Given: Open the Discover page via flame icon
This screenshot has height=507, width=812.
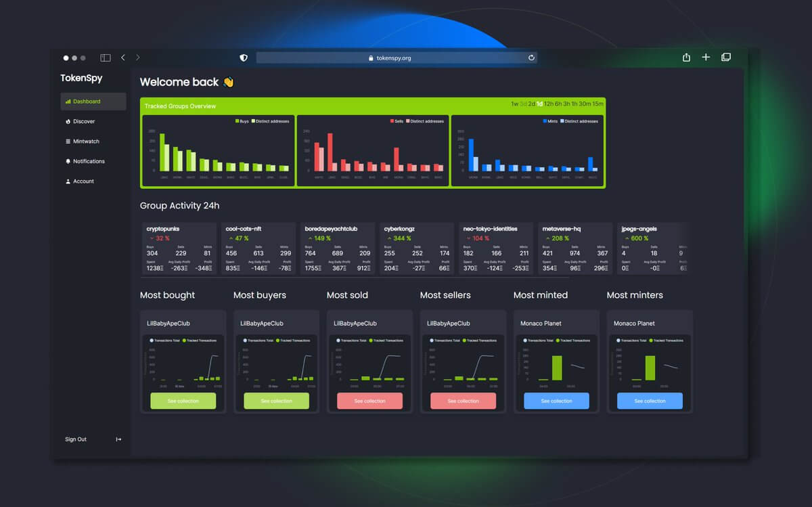Looking at the screenshot, I should pyautogui.click(x=68, y=122).
